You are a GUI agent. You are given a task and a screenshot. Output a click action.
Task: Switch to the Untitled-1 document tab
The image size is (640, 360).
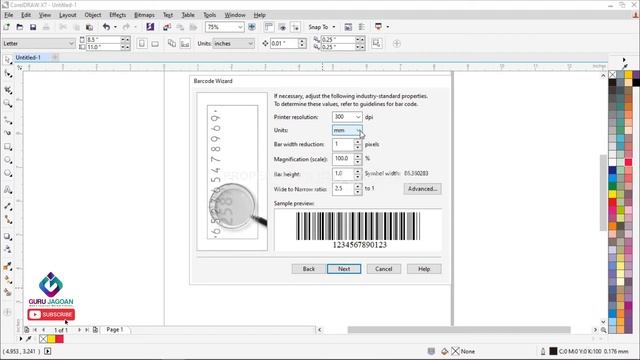[28, 58]
